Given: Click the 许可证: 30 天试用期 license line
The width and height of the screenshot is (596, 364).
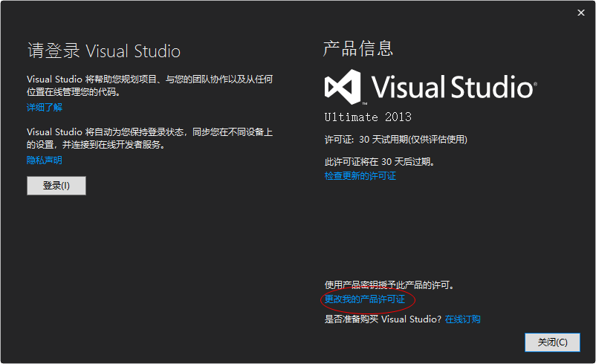Looking at the screenshot, I should pyautogui.click(x=396, y=140).
